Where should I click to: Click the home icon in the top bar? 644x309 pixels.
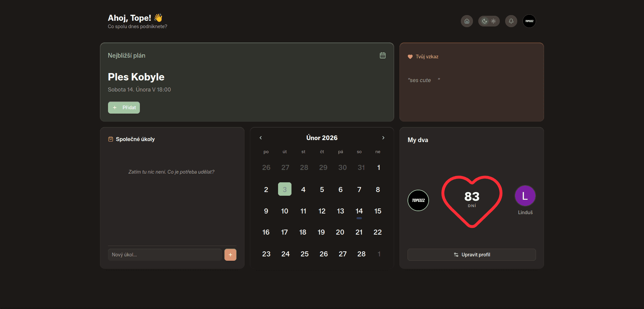(x=467, y=21)
